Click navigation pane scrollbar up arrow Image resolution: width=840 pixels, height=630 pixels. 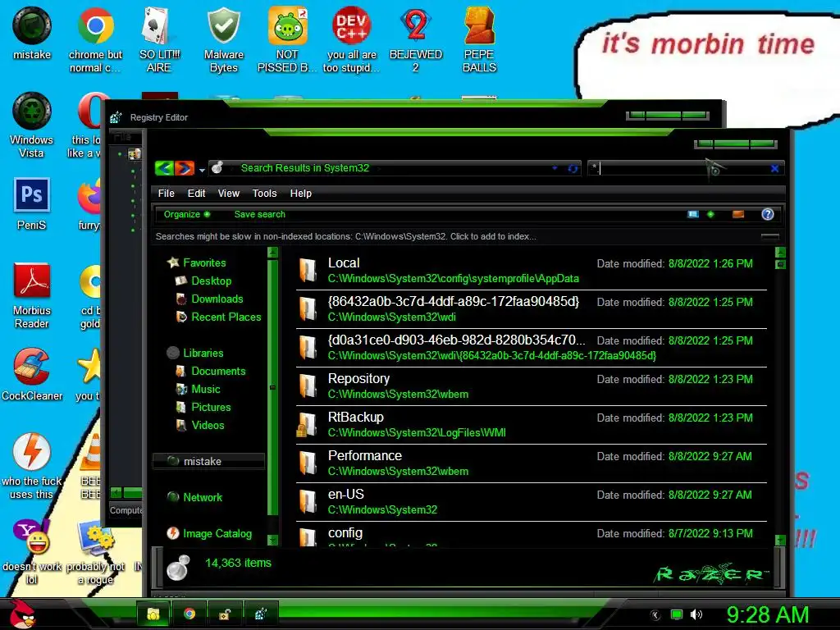click(272, 253)
